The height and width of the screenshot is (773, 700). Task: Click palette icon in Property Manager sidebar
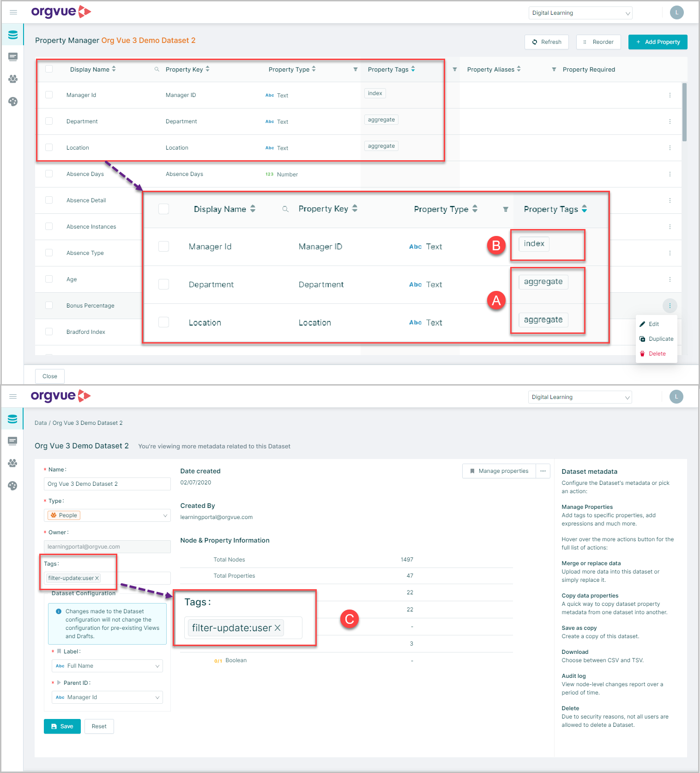point(13,102)
